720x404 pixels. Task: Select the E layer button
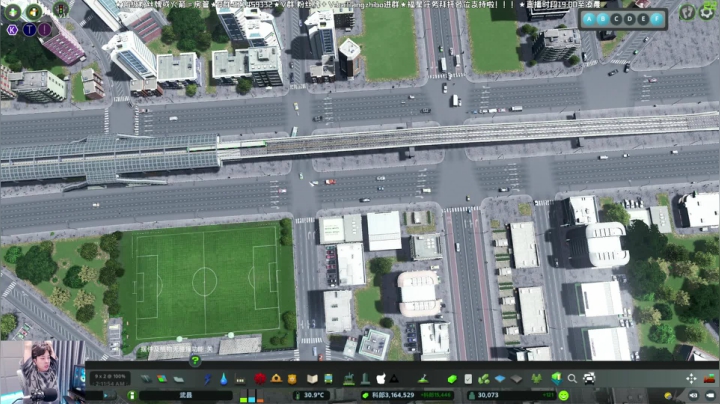(x=644, y=19)
